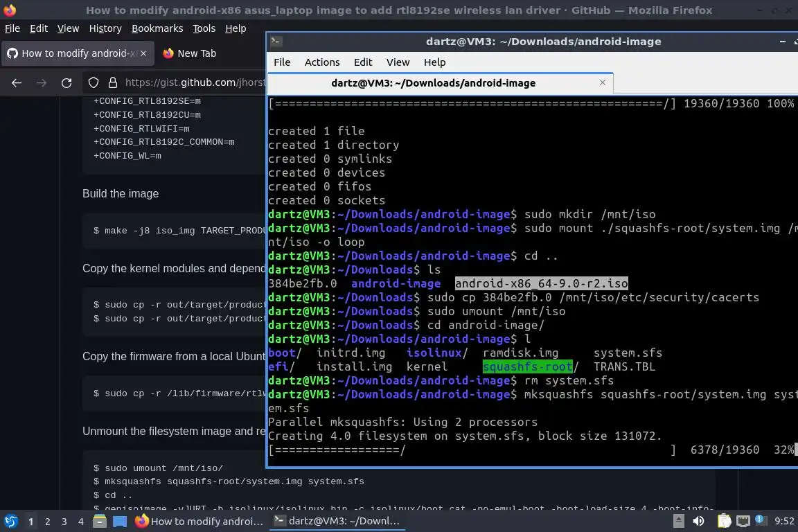Close the 'How to modify android-x' tab

pyautogui.click(x=143, y=53)
